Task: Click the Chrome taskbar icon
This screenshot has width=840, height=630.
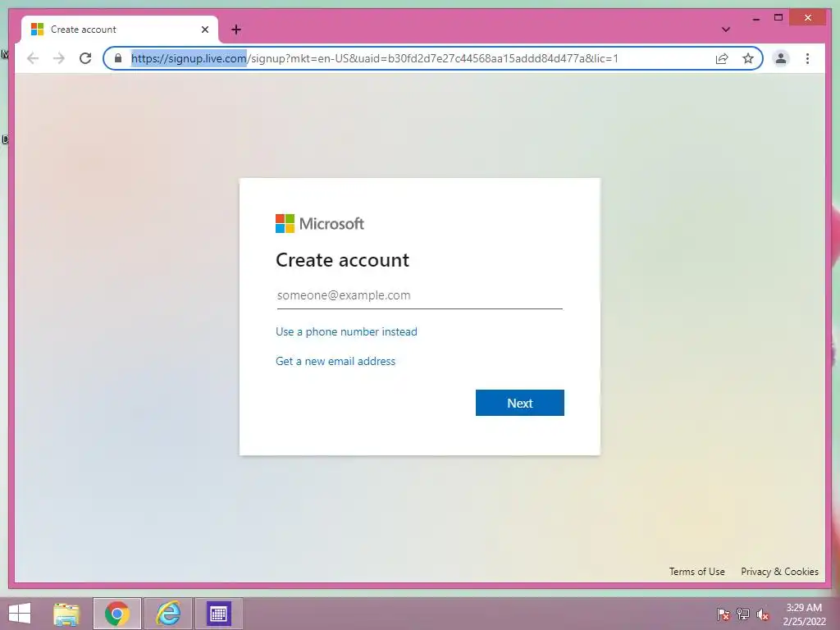Action: [117, 614]
